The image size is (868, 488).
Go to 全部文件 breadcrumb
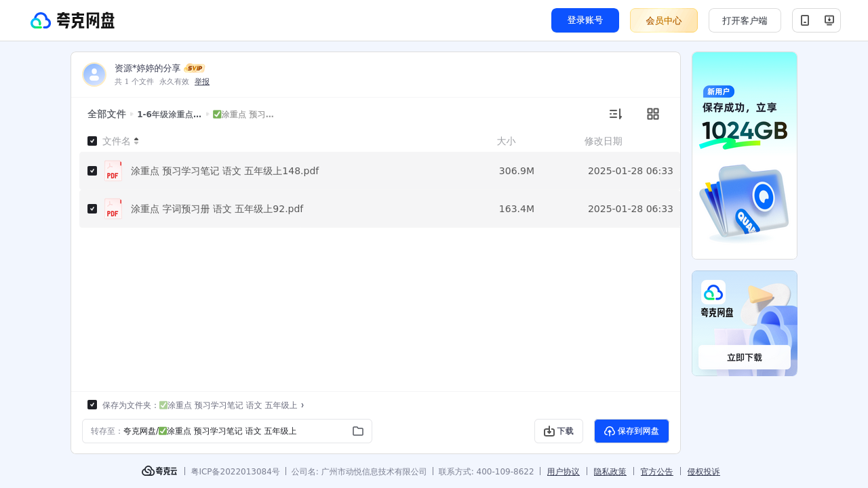106,114
